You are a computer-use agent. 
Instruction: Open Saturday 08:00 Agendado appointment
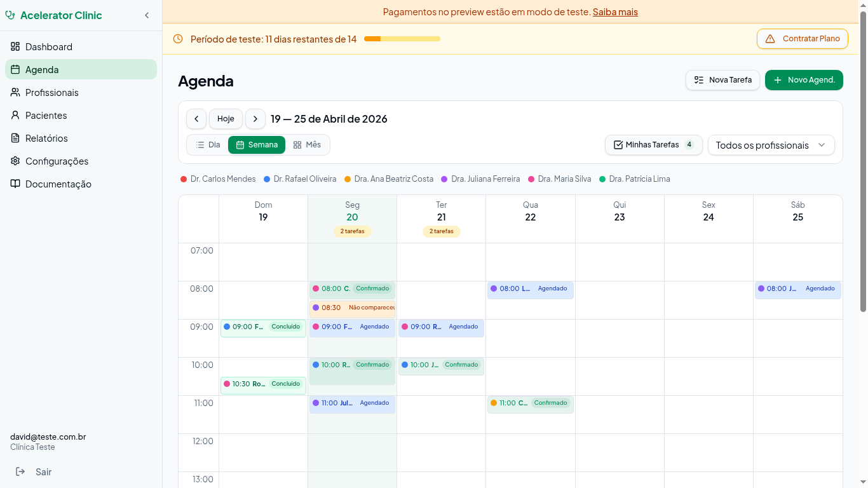coord(798,290)
